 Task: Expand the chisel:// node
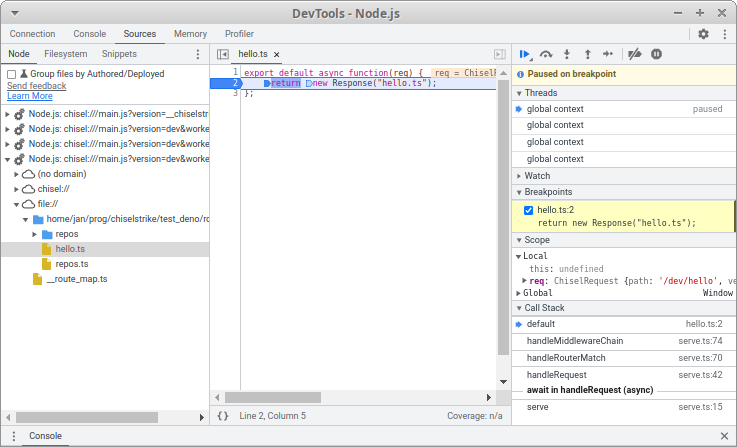(x=16, y=189)
